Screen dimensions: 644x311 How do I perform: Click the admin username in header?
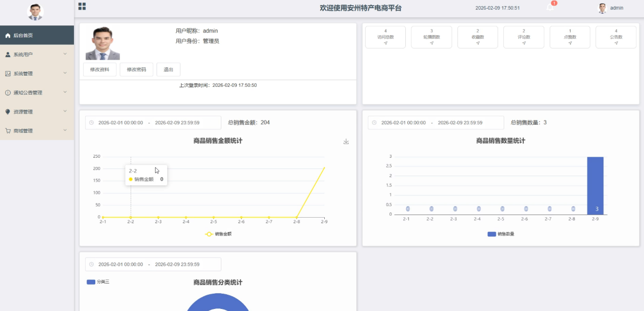[x=617, y=8]
